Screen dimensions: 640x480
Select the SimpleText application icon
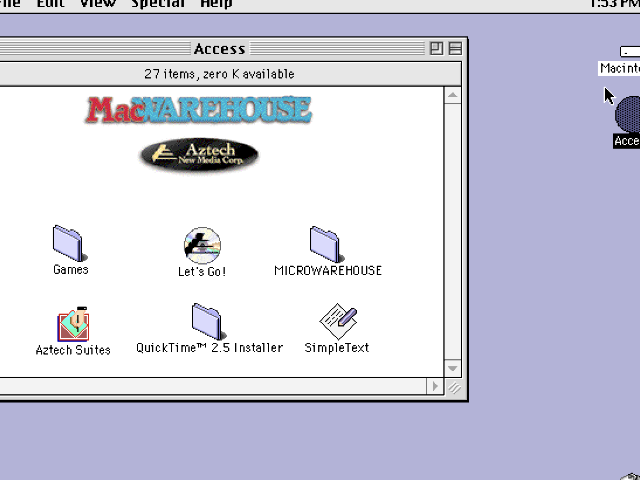pyautogui.click(x=338, y=321)
